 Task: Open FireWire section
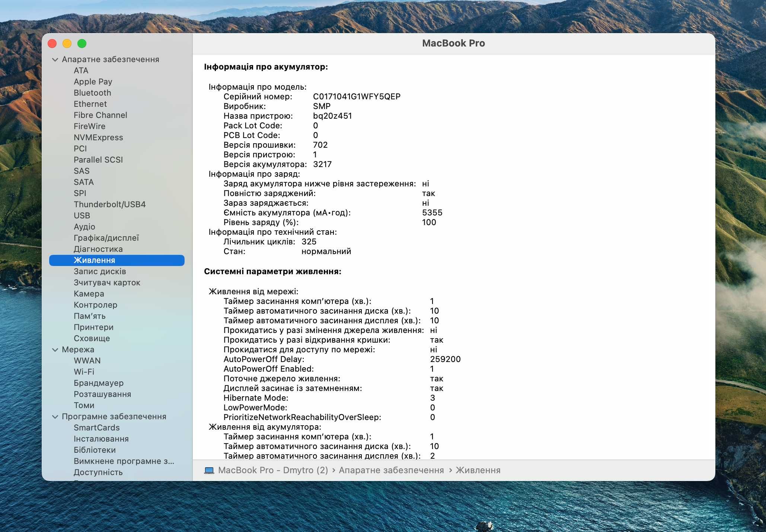click(89, 126)
